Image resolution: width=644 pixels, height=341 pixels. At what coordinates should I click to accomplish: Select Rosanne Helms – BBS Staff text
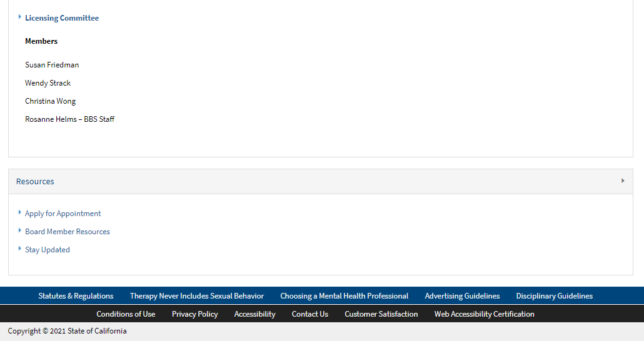click(69, 119)
